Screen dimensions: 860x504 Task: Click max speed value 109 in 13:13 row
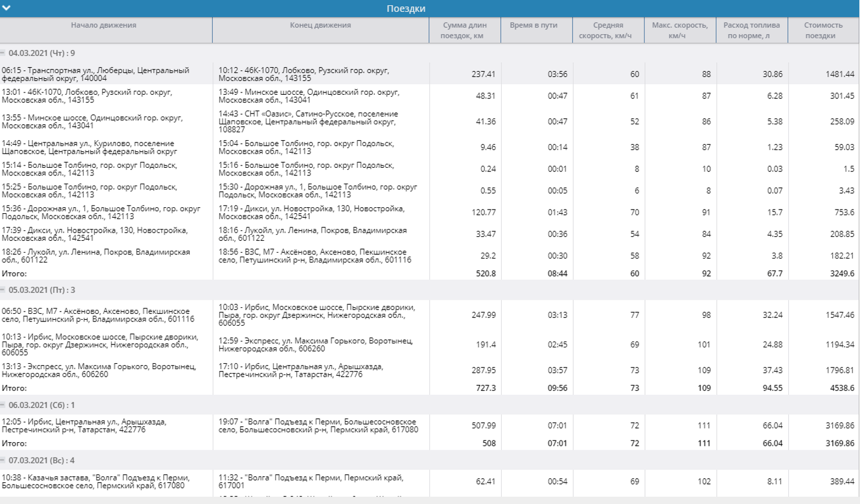point(704,370)
